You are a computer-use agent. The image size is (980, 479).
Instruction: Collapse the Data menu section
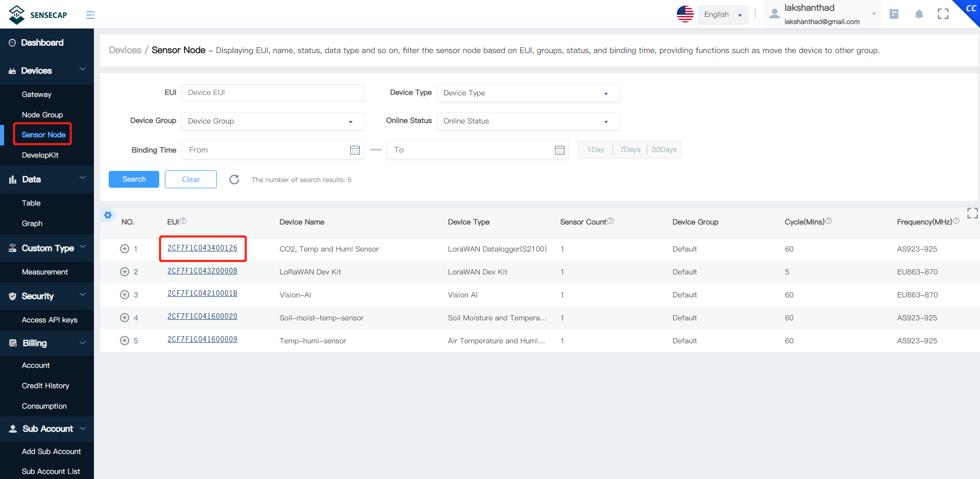click(47, 179)
